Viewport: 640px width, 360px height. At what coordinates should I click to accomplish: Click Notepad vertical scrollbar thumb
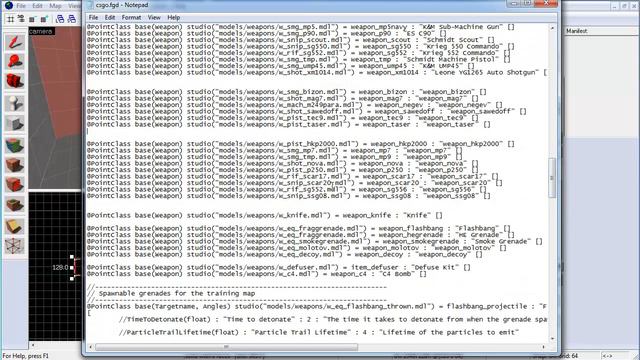click(x=552, y=177)
